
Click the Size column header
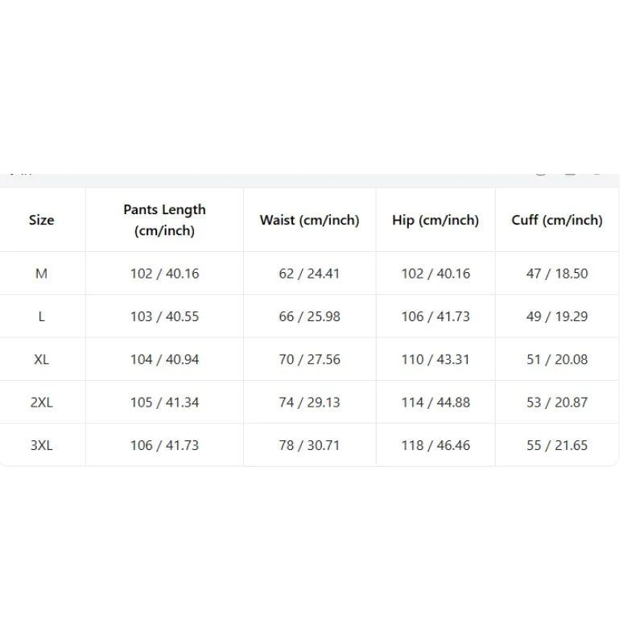[x=42, y=220]
